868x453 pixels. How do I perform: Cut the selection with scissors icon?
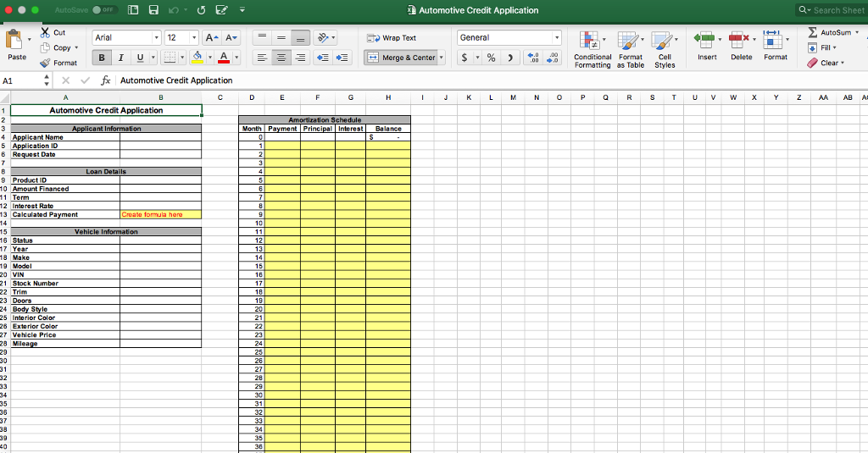(x=46, y=33)
